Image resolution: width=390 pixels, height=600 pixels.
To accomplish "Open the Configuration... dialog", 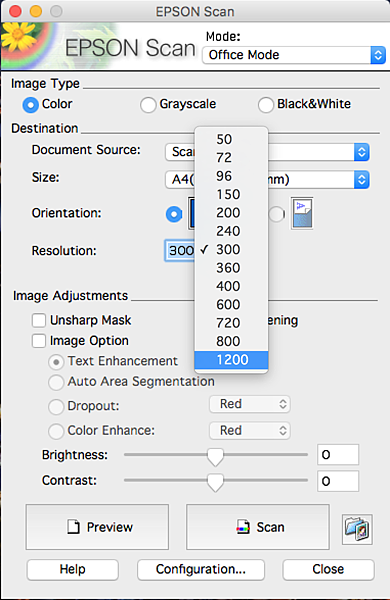I will click(x=201, y=569).
